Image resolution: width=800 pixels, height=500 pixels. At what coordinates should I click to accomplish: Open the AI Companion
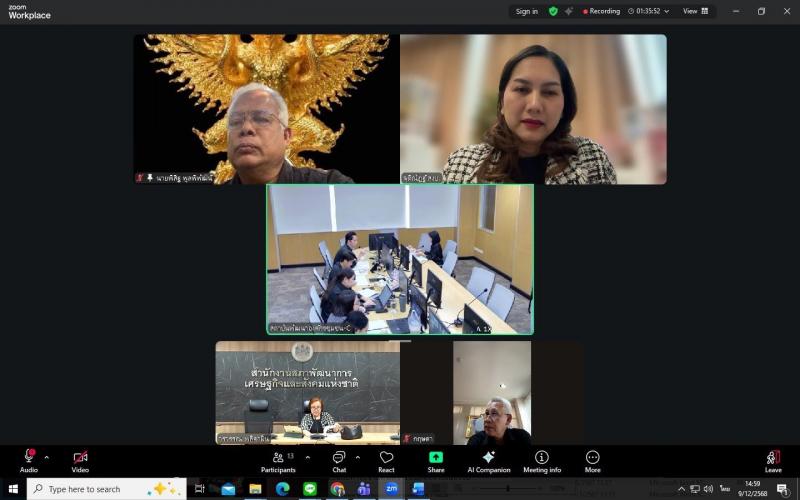point(489,461)
